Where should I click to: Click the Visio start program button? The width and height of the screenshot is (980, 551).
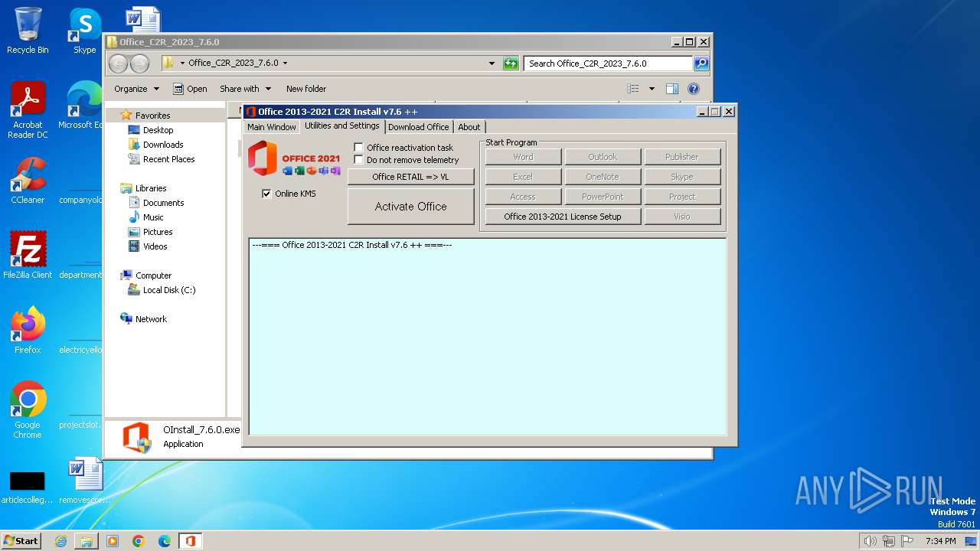(682, 217)
